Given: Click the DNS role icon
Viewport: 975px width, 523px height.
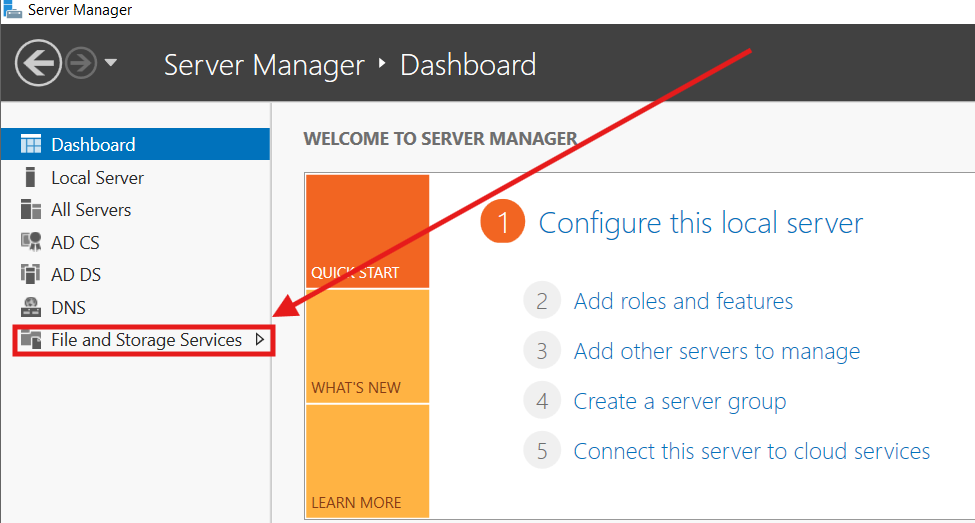Looking at the screenshot, I should (30, 307).
